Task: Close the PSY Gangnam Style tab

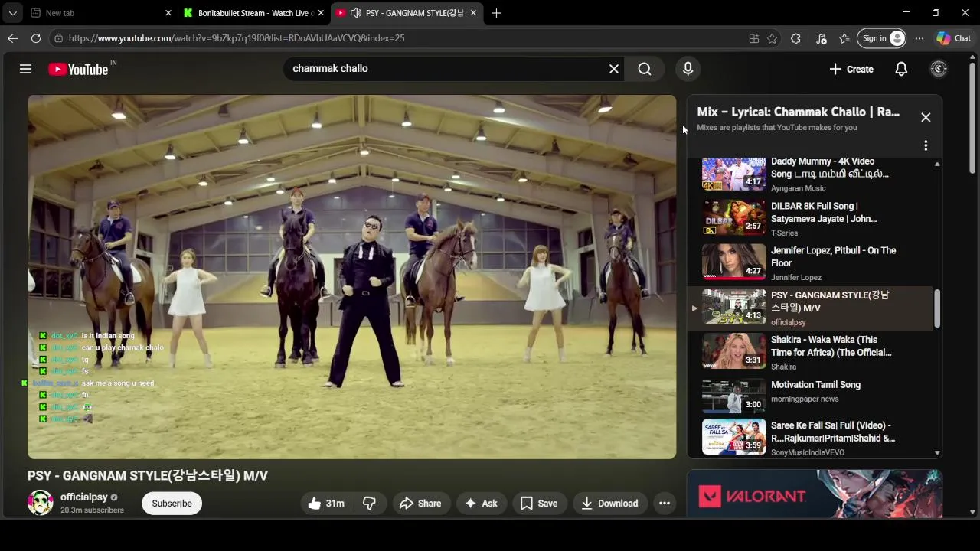Action: [473, 13]
